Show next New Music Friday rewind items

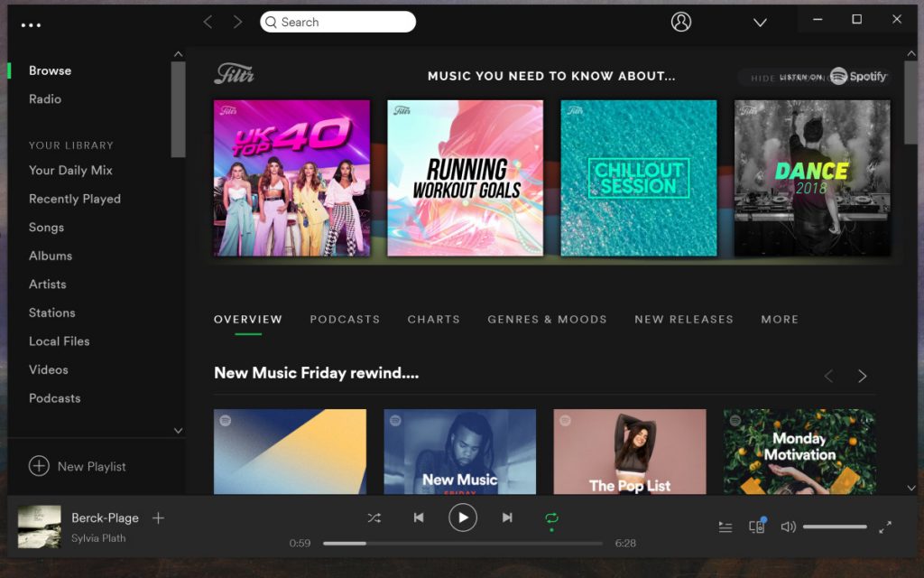click(x=862, y=376)
